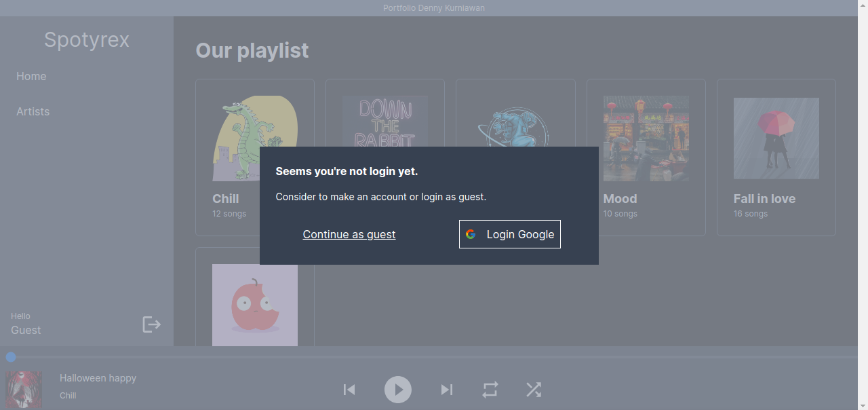The image size is (868, 410).
Task: Click the Spotyrex logo title
Action: pyautogui.click(x=87, y=40)
